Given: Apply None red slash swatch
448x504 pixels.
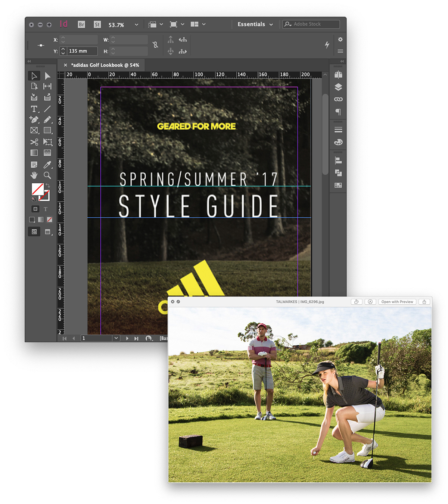Looking at the screenshot, I should [x=49, y=220].
